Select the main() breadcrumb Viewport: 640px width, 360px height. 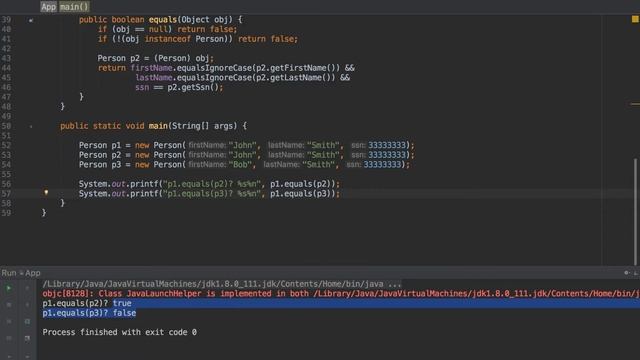coord(74,7)
